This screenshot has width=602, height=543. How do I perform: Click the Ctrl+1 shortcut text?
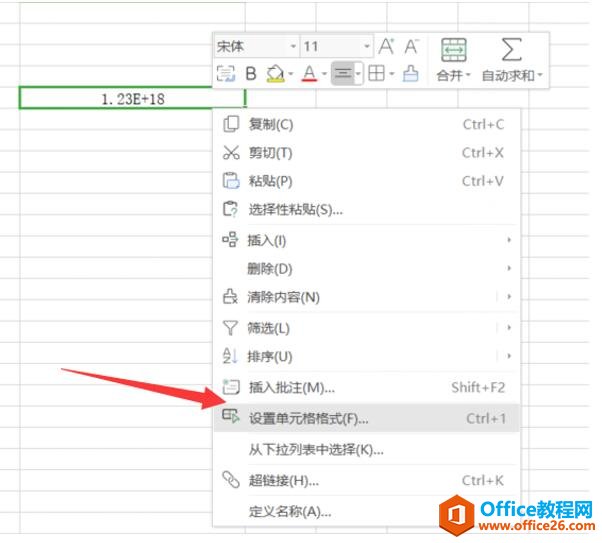click(486, 418)
